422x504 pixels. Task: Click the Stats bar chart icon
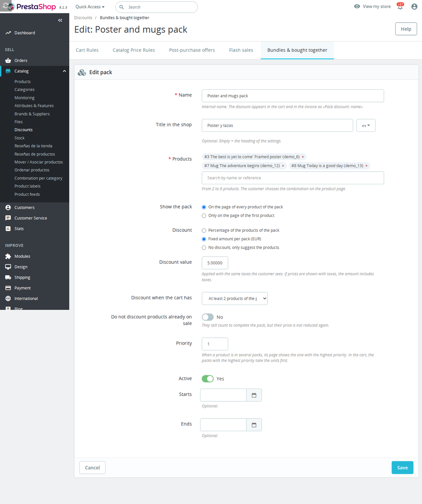pyautogui.click(x=8, y=229)
